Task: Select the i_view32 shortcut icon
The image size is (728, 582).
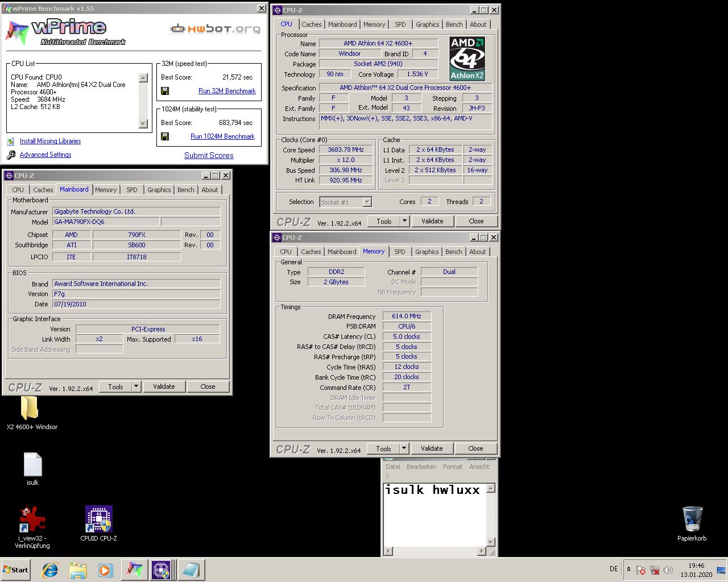Action: (32, 519)
